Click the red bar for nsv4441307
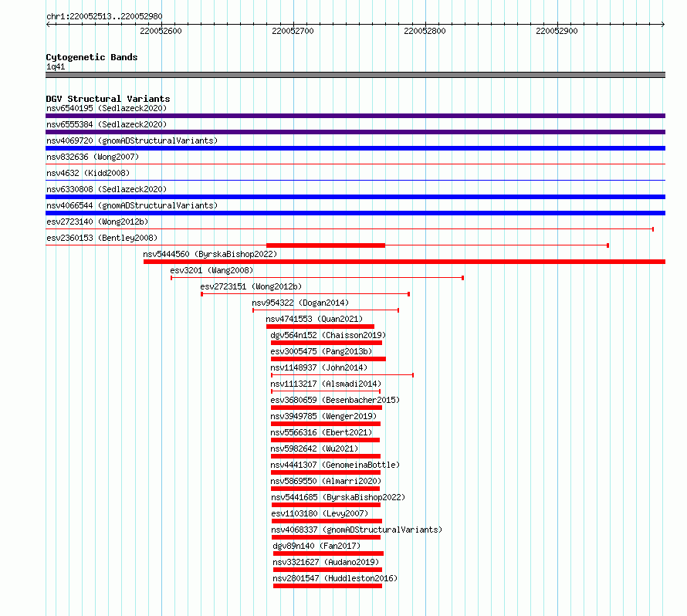This screenshot has height=616, width=687. coord(326,472)
